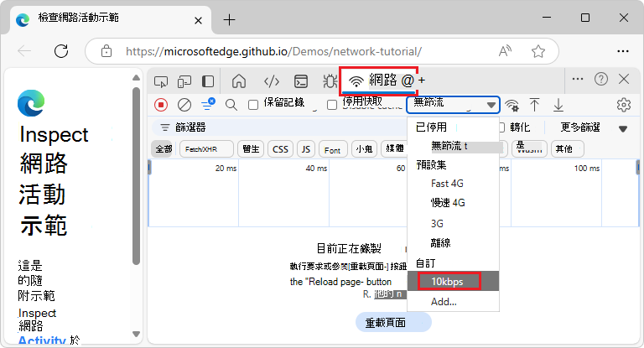Filter requests by 其他

click(x=567, y=148)
